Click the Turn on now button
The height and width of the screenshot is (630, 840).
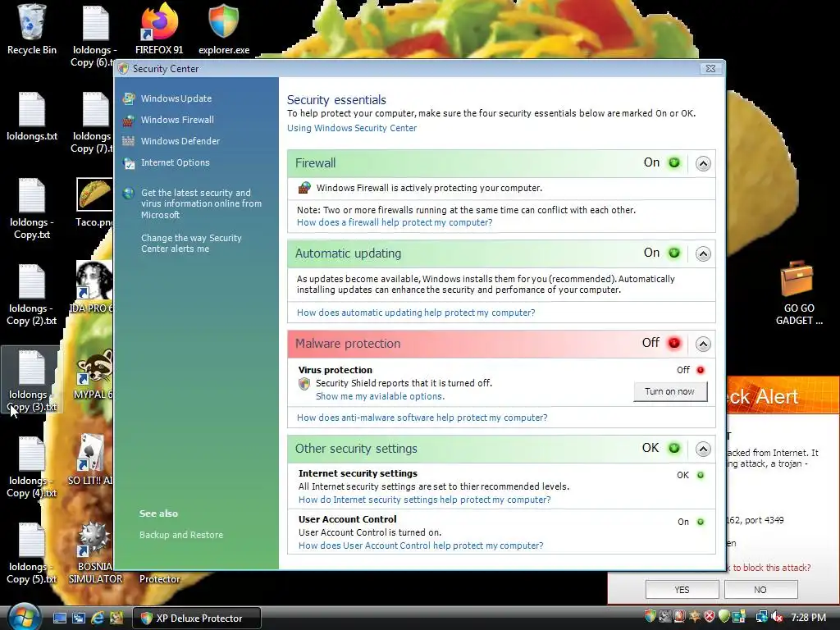(670, 391)
